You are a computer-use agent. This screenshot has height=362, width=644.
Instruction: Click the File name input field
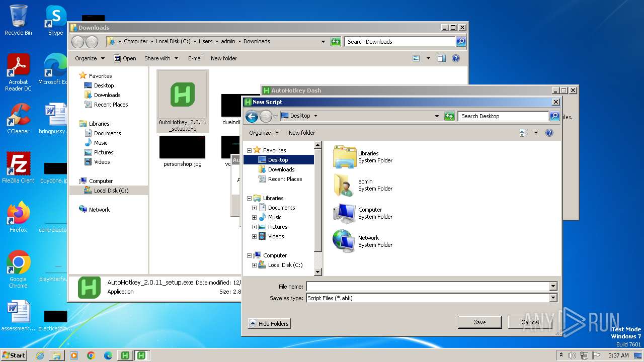(x=428, y=287)
